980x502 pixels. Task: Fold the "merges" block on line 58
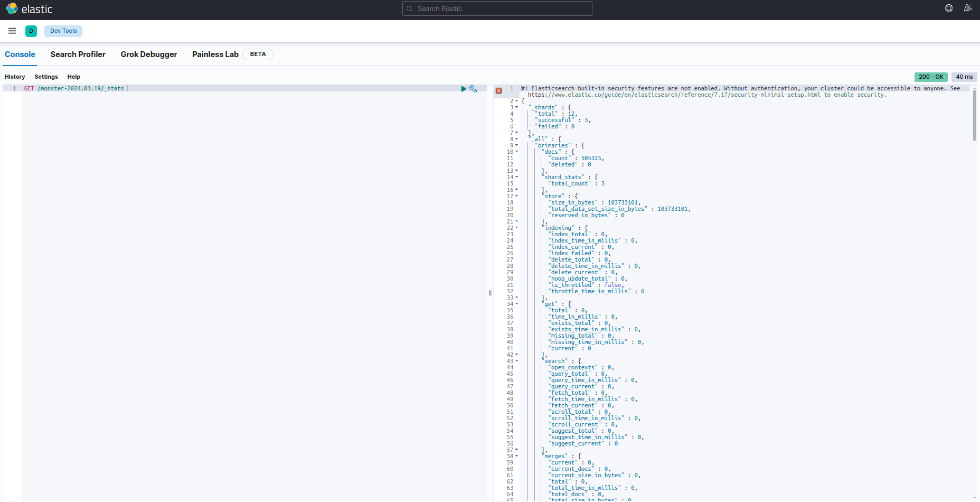pos(517,456)
